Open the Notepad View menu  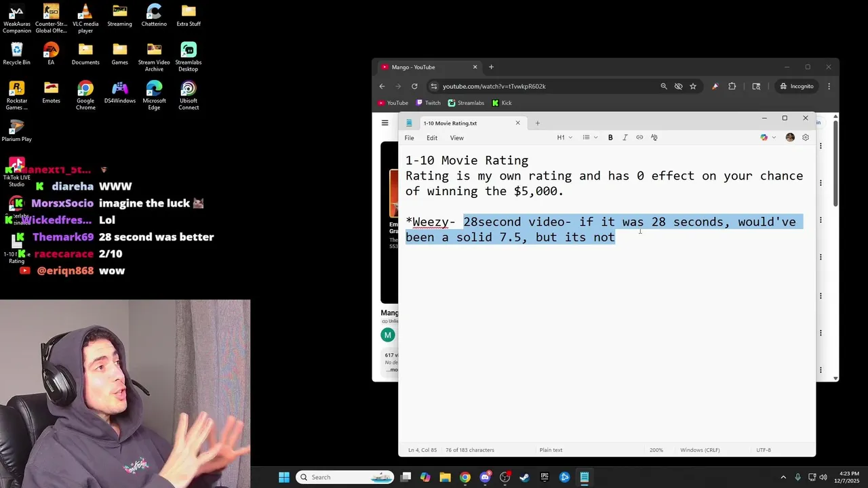(x=457, y=138)
